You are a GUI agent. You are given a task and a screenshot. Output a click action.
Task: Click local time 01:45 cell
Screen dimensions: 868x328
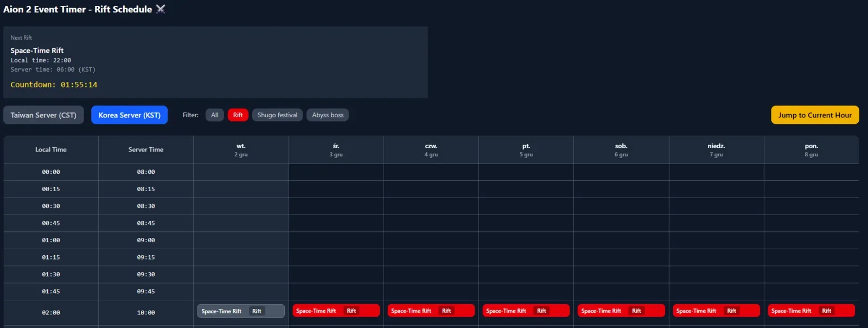click(x=51, y=292)
